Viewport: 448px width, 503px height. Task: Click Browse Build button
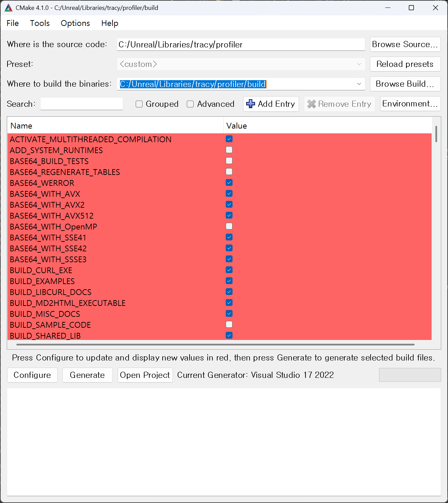(405, 84)
